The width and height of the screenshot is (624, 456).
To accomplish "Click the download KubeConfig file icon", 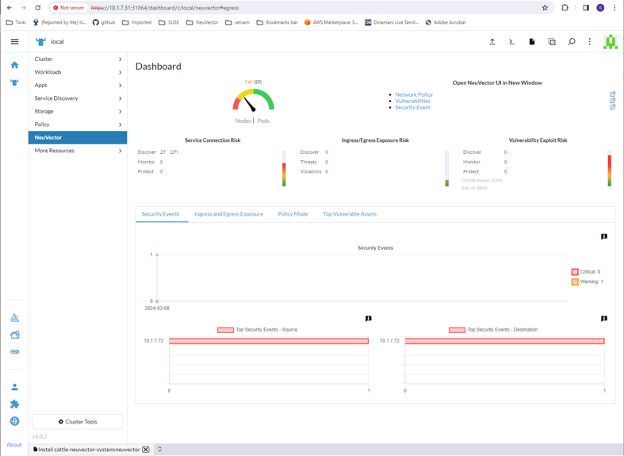I will pyautogui.click(x=532, y=42).
